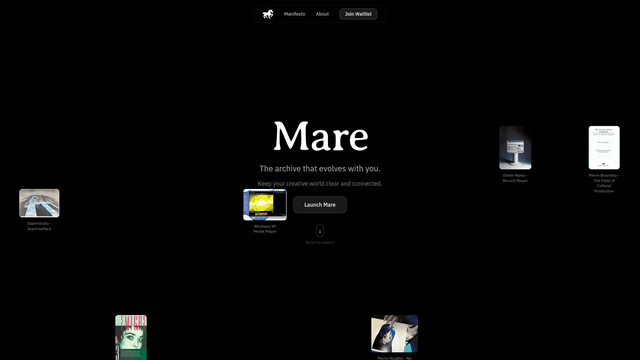Click the 'Dieter Rams - Record Player' caption
Screen dimensions: 640x360
point(515,178)
